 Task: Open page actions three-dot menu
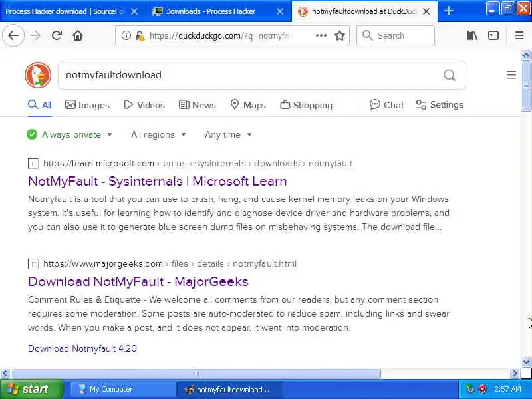(321, 35)
